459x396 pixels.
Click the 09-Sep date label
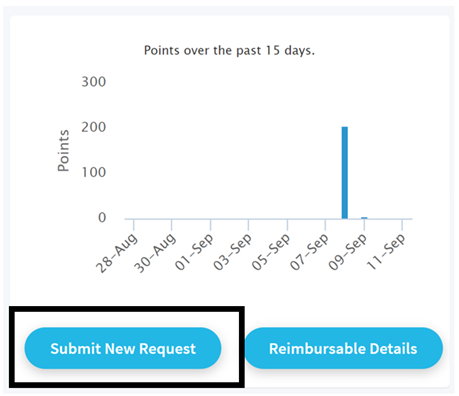click(x=348, y=252)
